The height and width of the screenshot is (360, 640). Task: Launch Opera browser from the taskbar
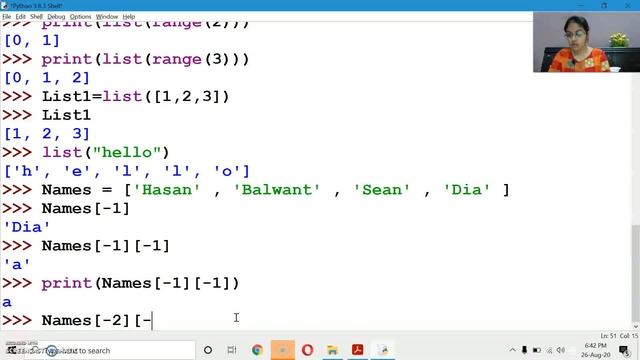click(x=307, y=350)
